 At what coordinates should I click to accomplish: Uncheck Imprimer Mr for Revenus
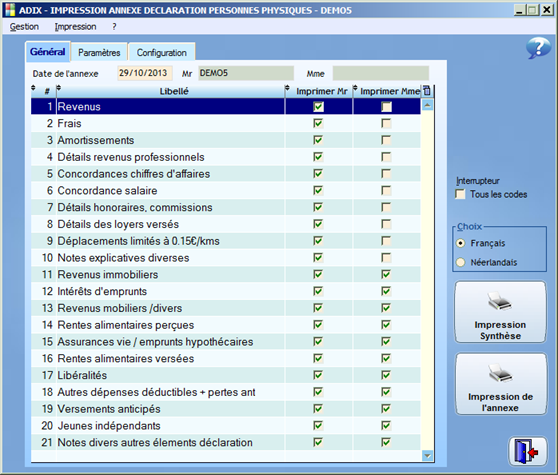pos(318,107)
